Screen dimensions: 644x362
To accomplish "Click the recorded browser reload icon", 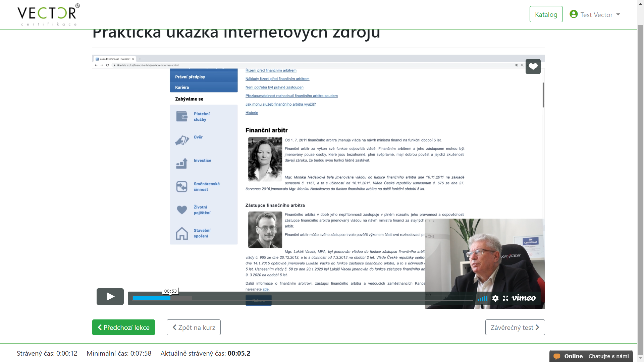I will pos(107,65).
